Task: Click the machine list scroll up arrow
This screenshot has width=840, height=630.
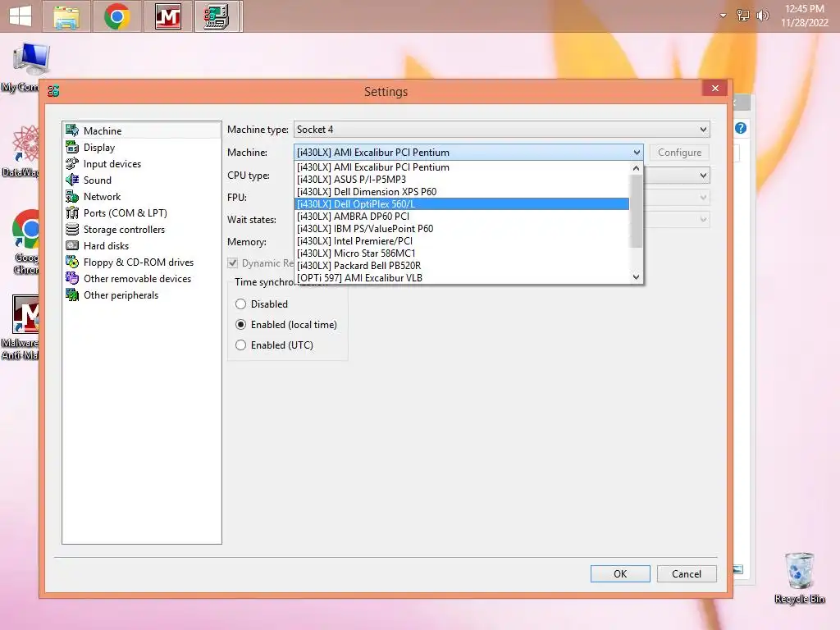Action: tap(636, 168)
